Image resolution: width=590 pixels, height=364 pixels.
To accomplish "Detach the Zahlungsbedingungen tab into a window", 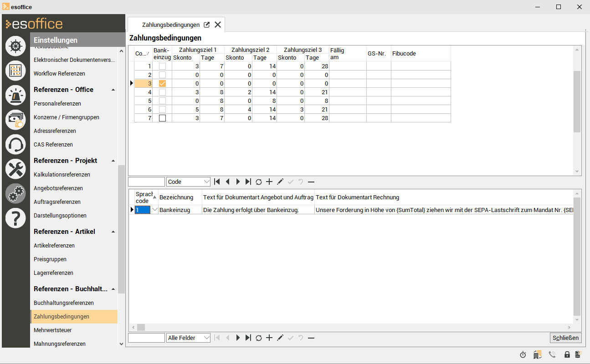I will (207, 25).
